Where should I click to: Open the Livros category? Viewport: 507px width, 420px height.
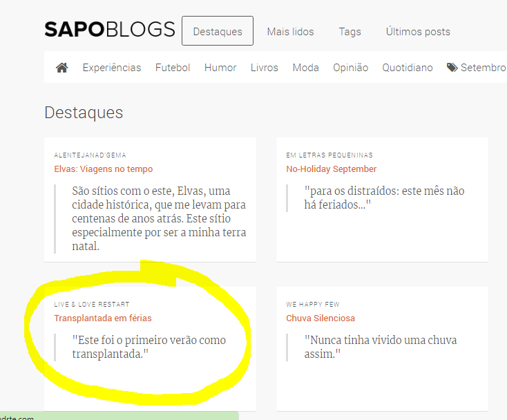pos(265,68)
